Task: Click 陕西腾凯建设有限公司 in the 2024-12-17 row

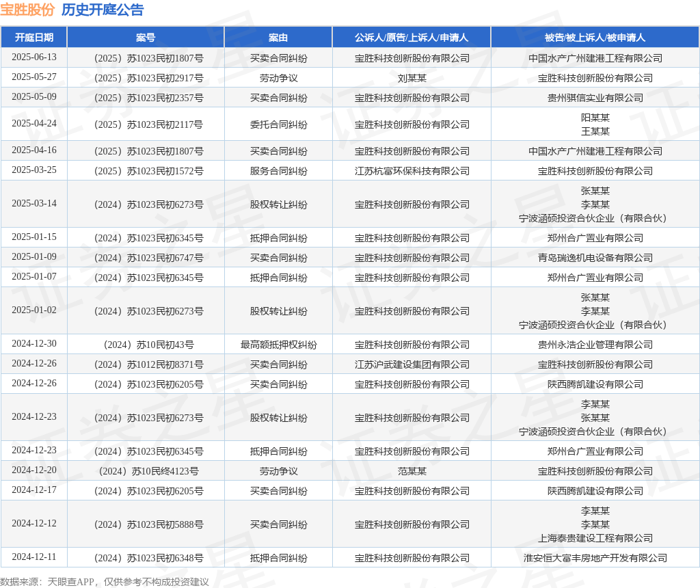Action: [595, 491]
